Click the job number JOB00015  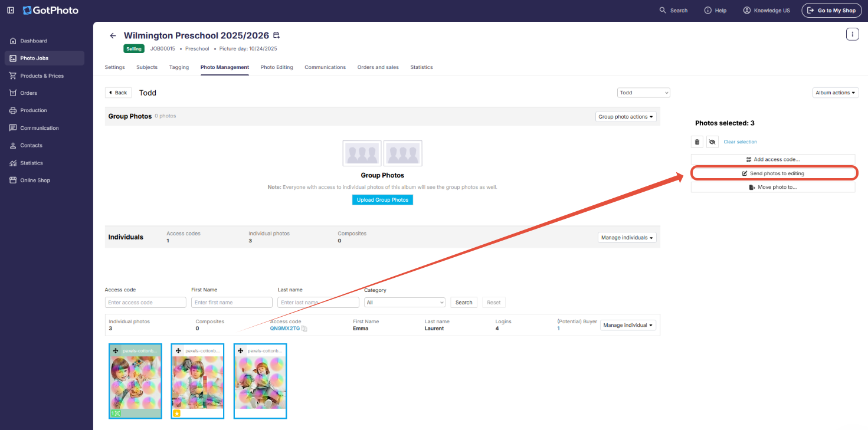(163, 49)
